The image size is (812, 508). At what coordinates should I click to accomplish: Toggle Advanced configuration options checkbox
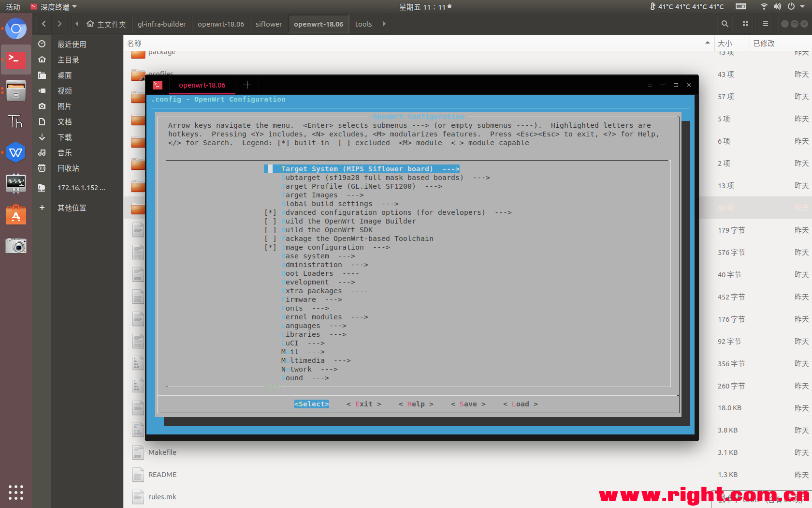click(271, 212)
